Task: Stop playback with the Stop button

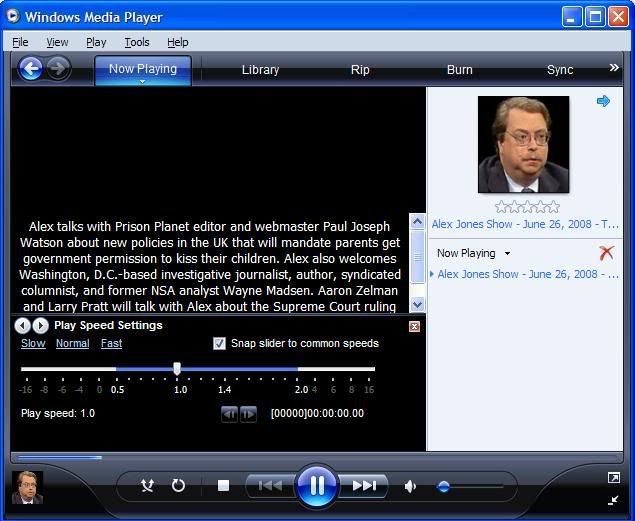Action: tap(223, 485)
